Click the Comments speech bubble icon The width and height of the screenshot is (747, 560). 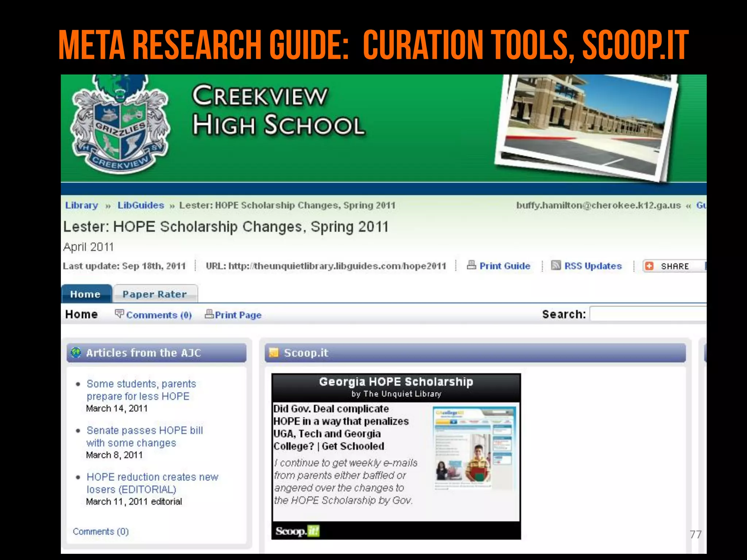(119, 314)
